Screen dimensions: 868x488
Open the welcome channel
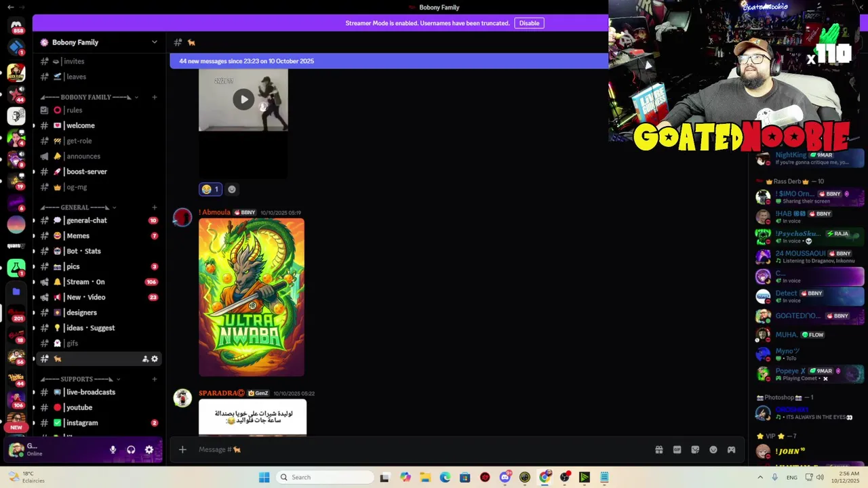99,125
